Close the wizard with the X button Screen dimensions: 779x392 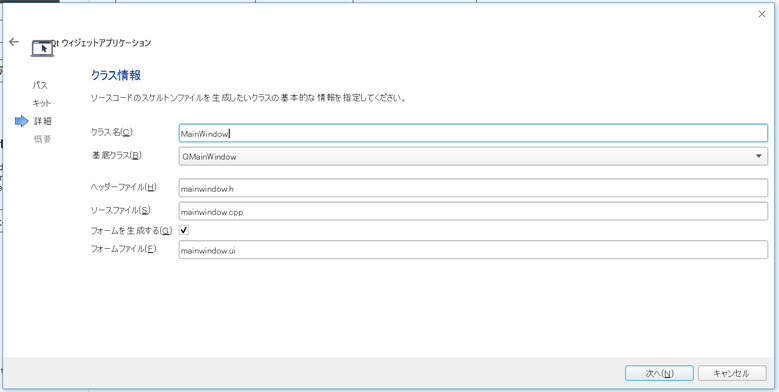pyautogui.click(x=762, y=14)
